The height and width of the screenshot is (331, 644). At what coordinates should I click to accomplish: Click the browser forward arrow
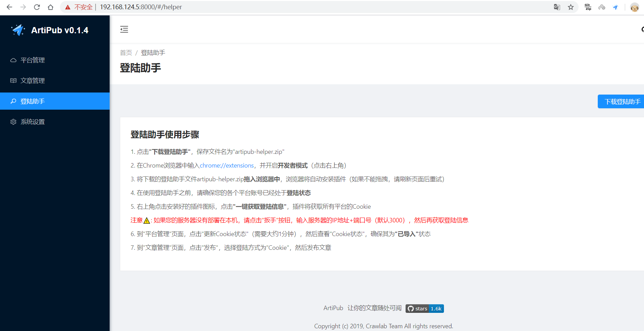coord(23,7)
